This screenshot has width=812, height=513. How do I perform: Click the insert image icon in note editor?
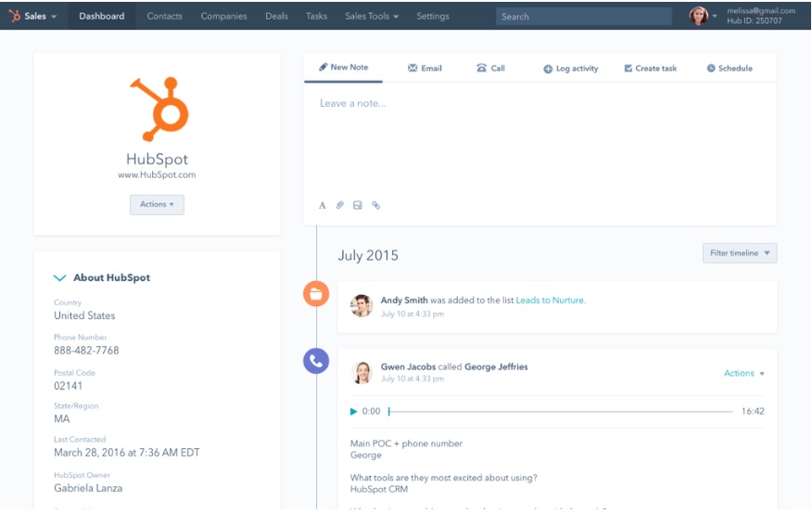[x=358, y=206]
